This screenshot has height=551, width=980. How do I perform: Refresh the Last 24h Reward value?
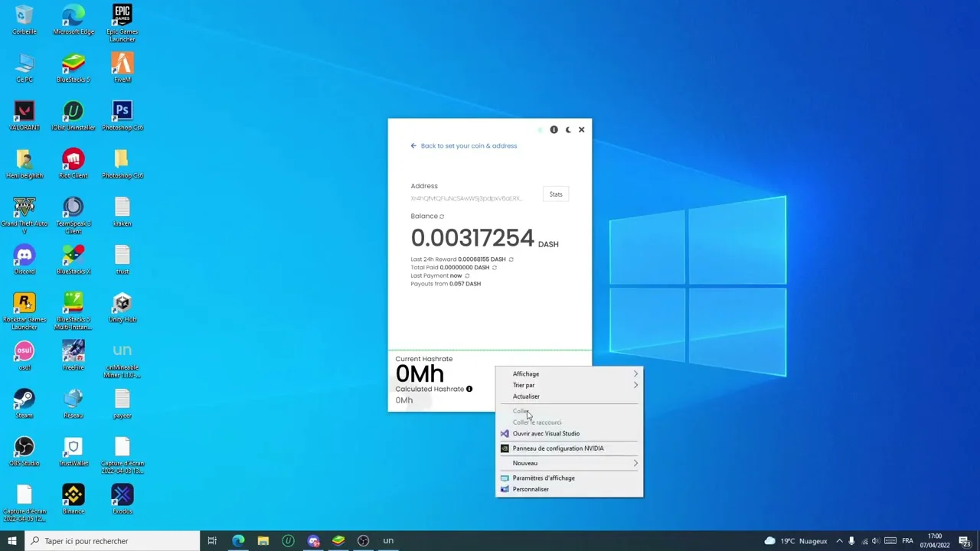(x=511, y=259)
